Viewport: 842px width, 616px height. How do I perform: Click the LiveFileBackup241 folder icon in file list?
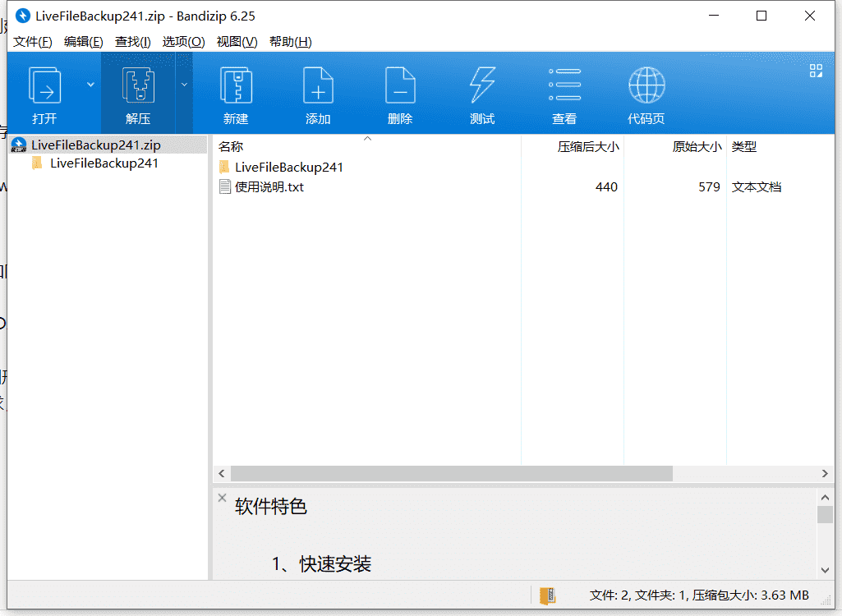tap(224, 167)
